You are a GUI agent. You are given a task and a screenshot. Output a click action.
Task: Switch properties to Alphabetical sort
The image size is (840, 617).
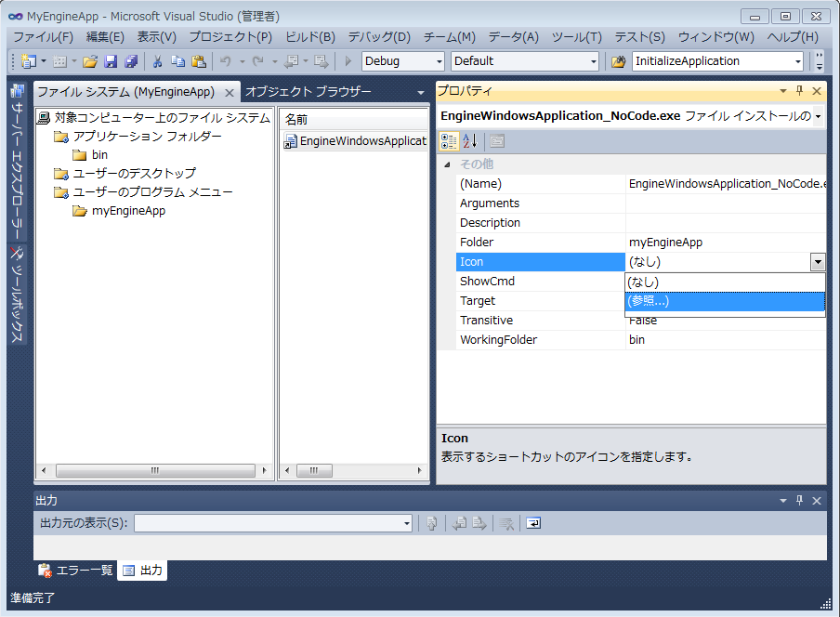470,141
